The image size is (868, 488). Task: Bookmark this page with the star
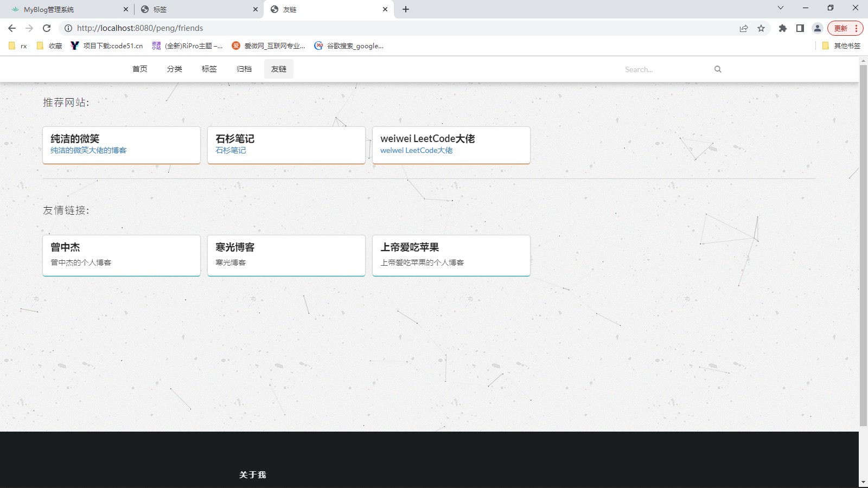click(761, 28)
